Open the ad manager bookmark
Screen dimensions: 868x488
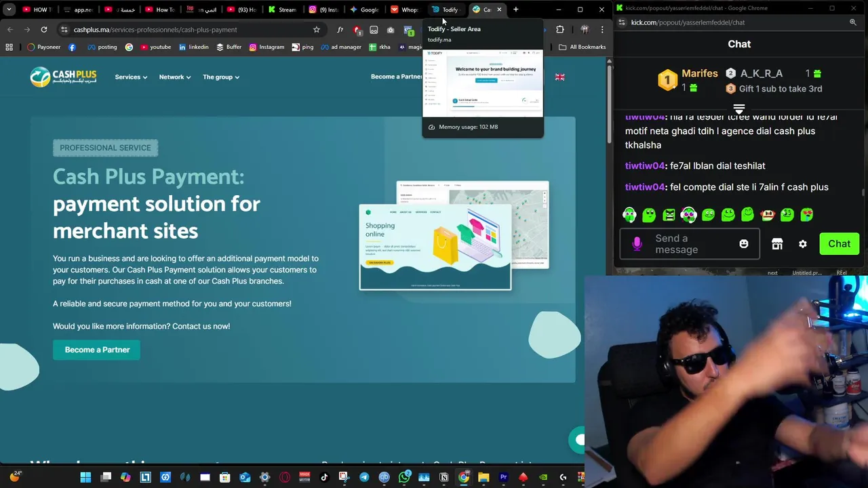(341, 47)
